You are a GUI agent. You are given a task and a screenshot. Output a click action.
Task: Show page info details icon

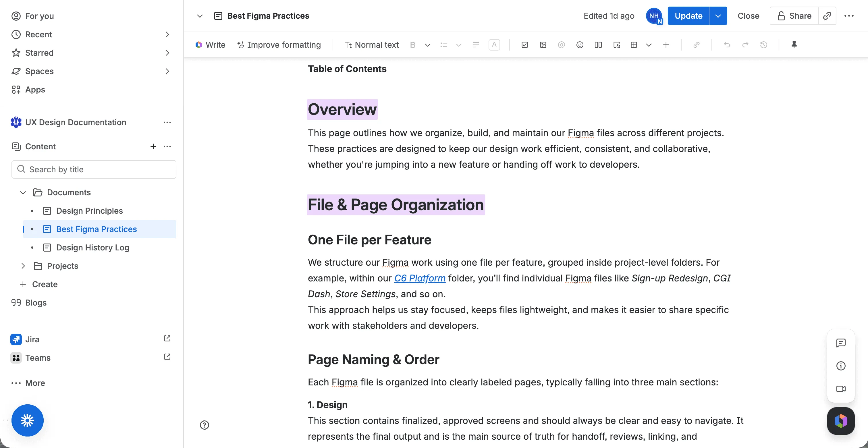841,366
